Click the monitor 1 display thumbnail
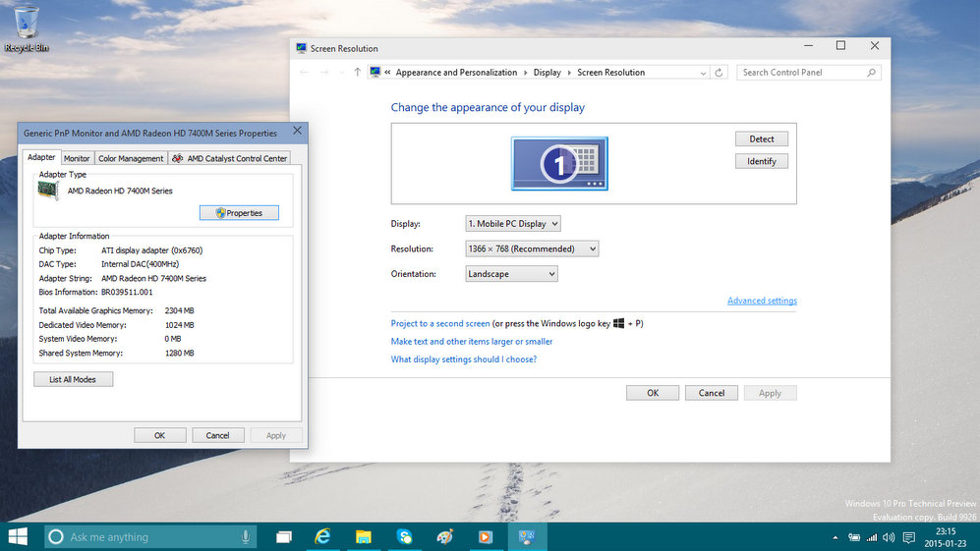 pos(559,163)
